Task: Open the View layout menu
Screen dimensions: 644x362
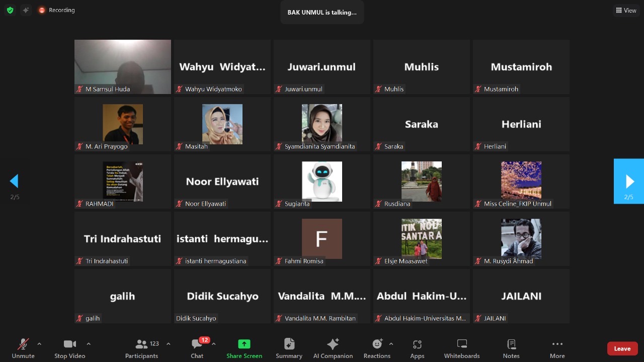Action: click(626, 10)
